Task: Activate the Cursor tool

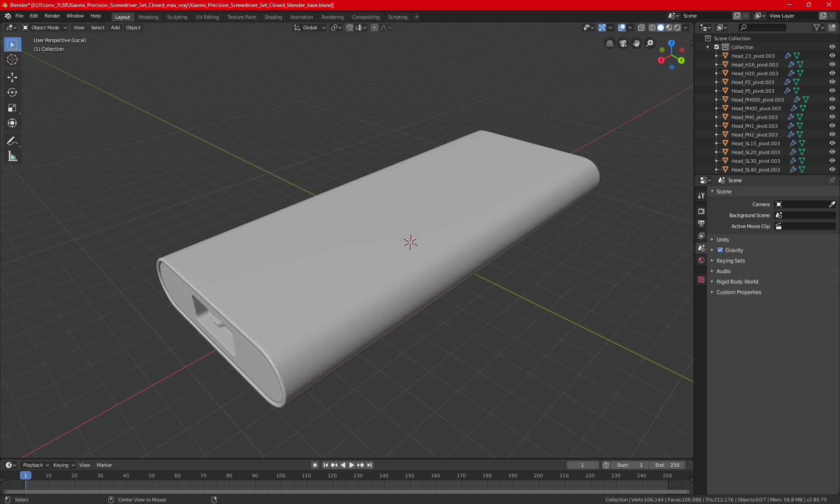Action: pos(12,60)
